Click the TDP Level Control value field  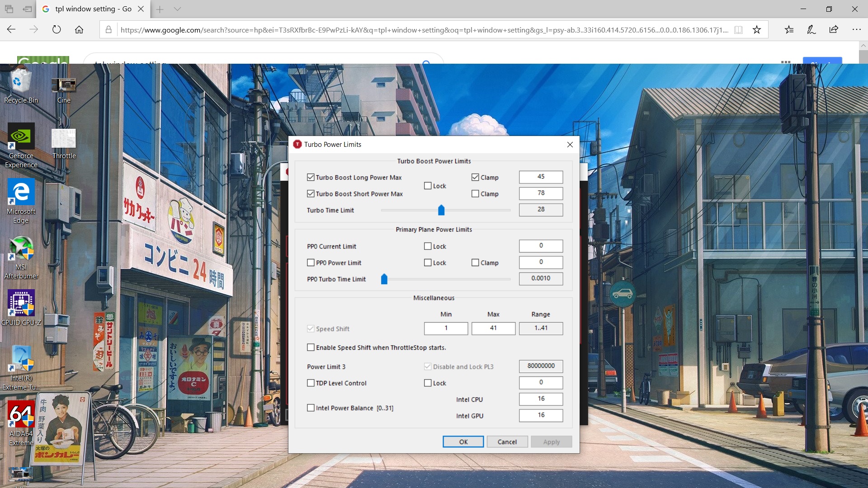(x=541, y=382)
